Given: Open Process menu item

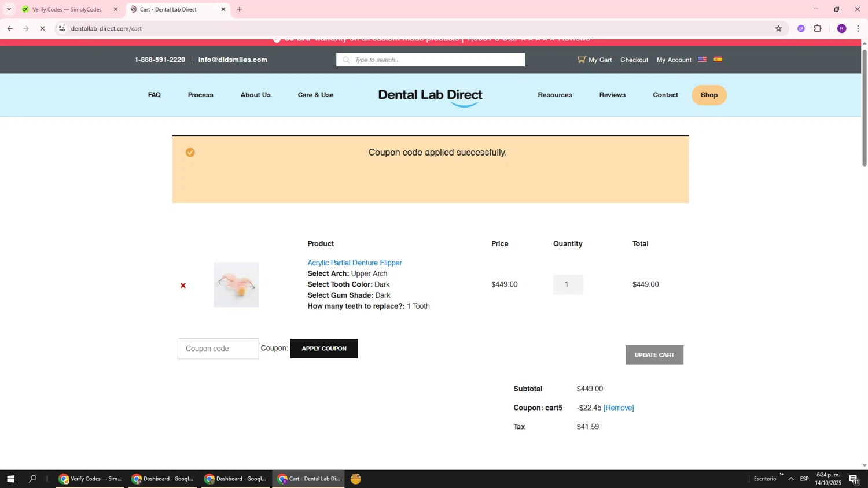Looking at the screenshot, I should tap(201, 95).
